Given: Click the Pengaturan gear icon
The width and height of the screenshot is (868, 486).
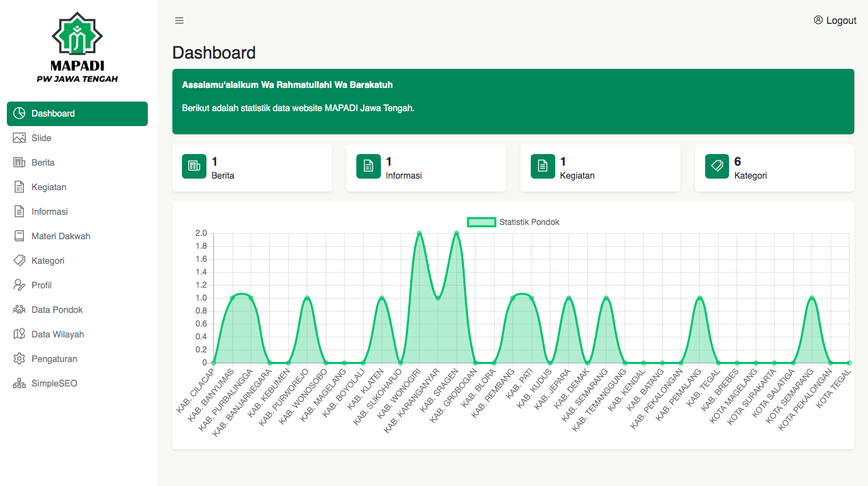Looking at the screenshot, I should pos(19,359).
